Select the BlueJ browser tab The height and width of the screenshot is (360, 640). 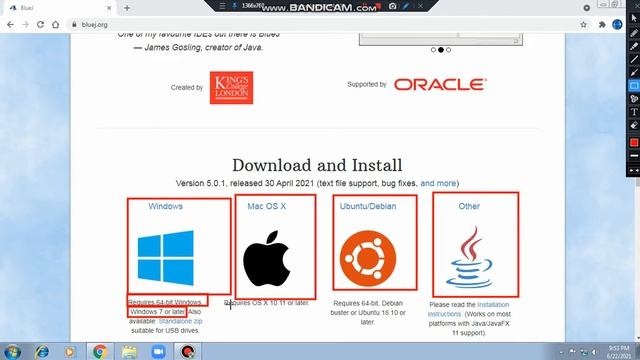[59, 8]
